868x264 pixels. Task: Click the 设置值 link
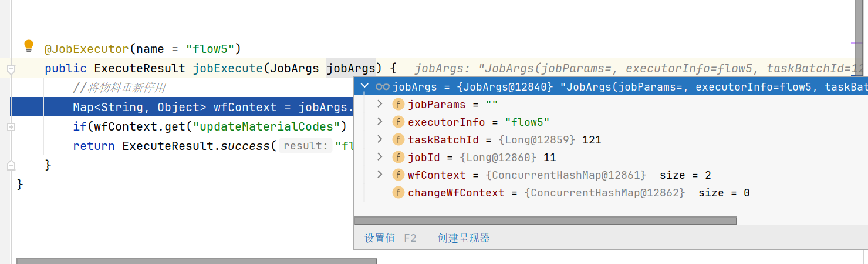click(380, 238)
